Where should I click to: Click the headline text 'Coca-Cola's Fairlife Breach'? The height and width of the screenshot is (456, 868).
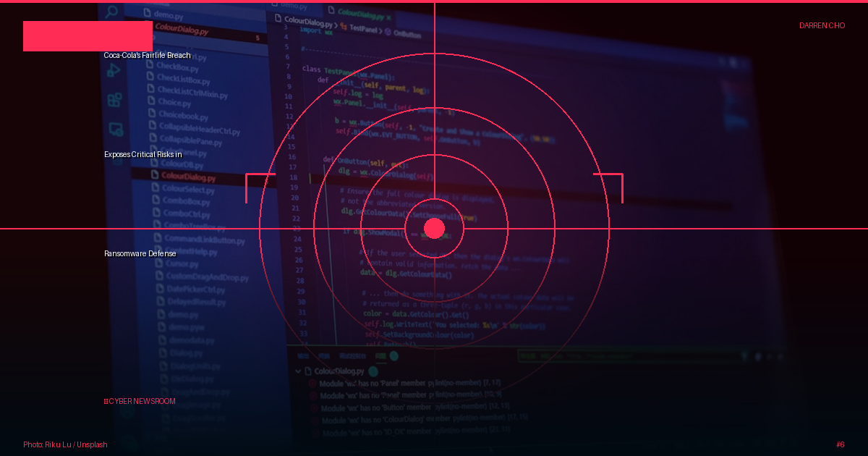[x=148, y=55]
